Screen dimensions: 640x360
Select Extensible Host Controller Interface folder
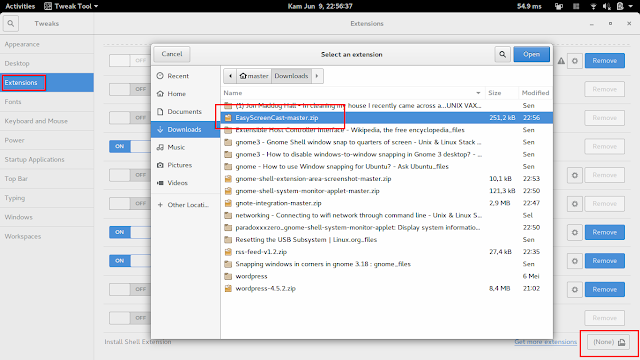point(387,130)
